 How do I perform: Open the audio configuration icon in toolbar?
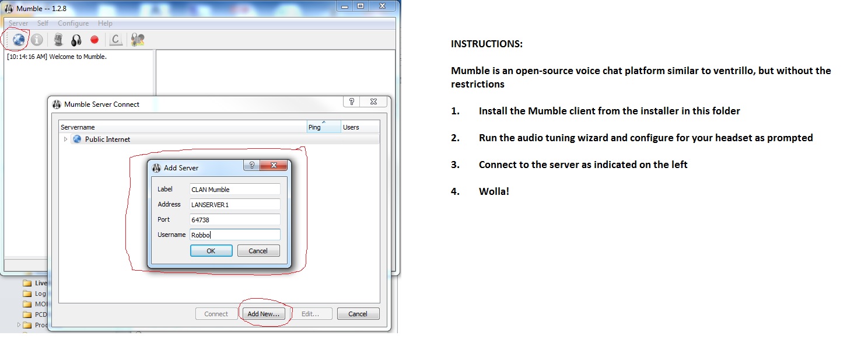[x=138, y=40]
